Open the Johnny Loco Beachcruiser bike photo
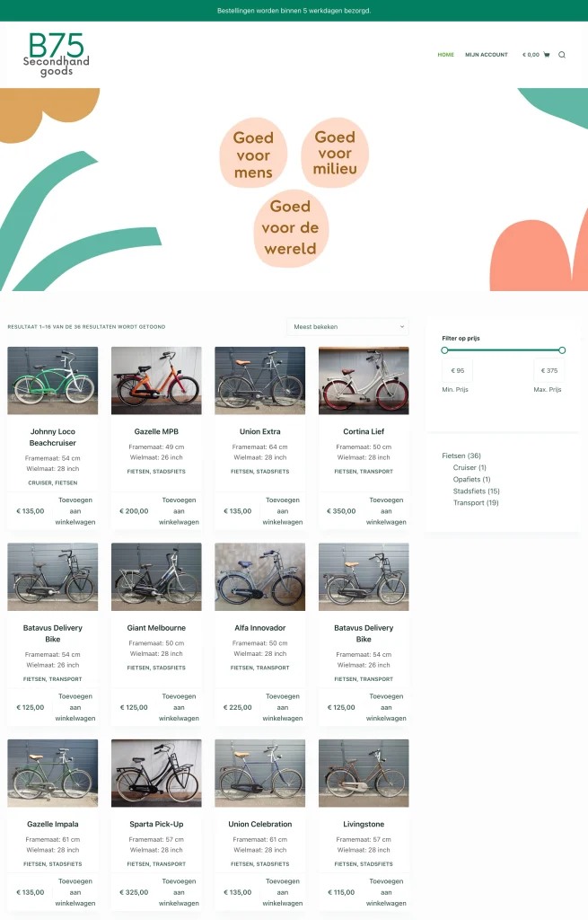Viewport: 588px width, 920px height. [53, 380]
